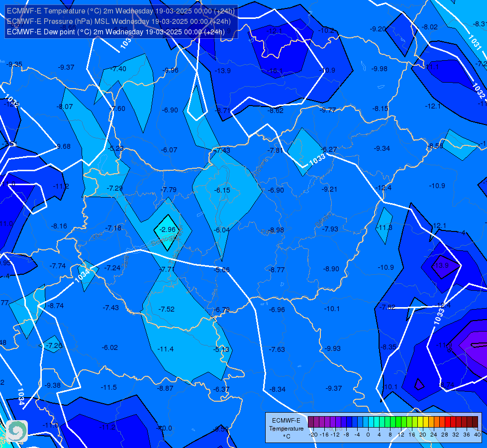The height and width of the screenshot is (448, 487).
Task: Click the -6.37 temperature value
Action: tap(221, 389)
